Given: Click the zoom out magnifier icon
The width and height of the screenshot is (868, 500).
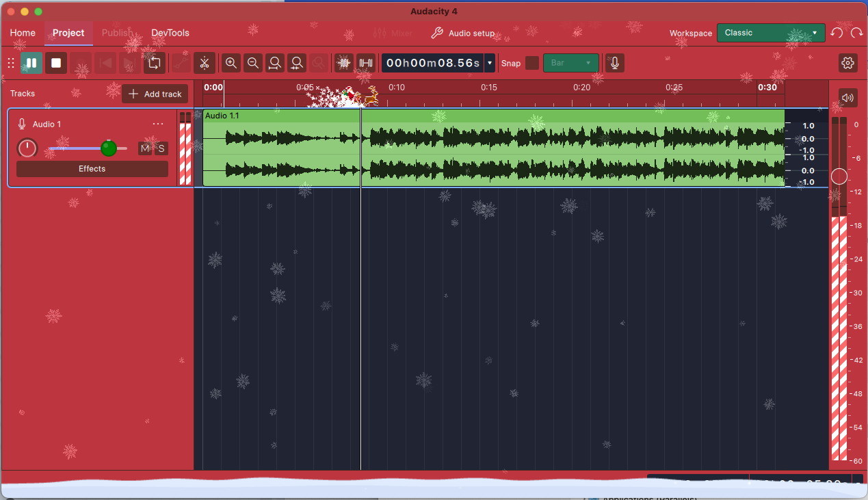Looking at the screenshot, I should tap(253, 63).
